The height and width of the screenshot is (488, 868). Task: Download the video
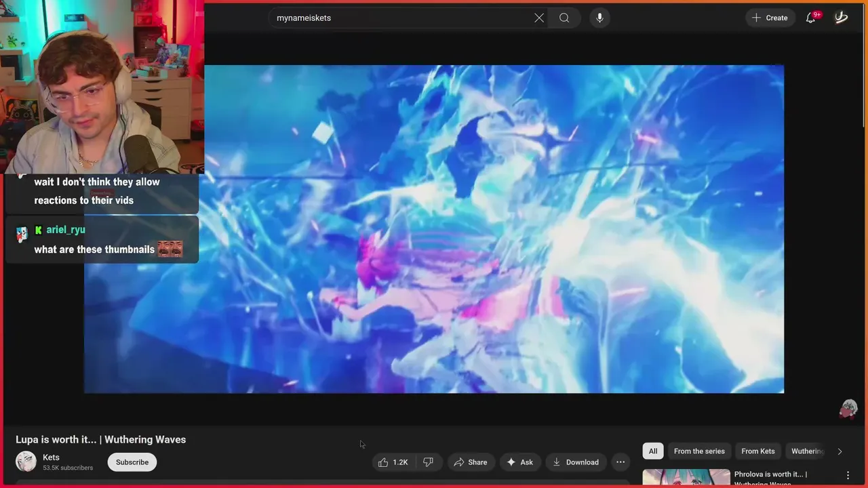pos(576,462)
